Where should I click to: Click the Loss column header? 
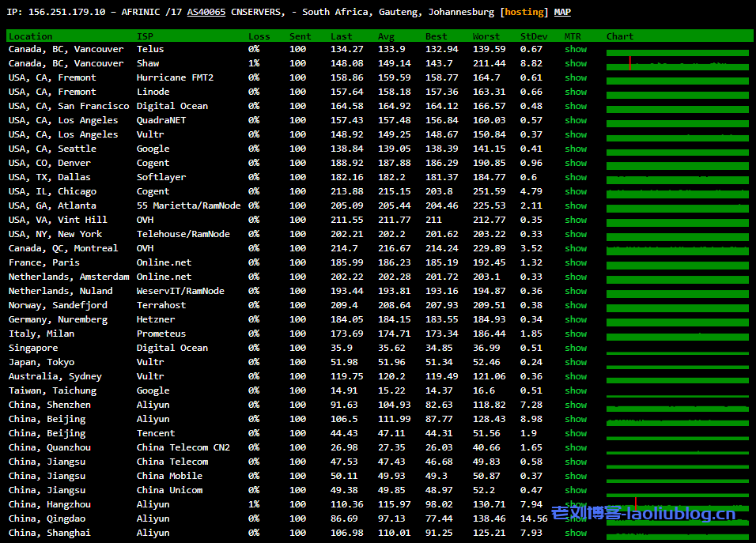tap(259, 36)
